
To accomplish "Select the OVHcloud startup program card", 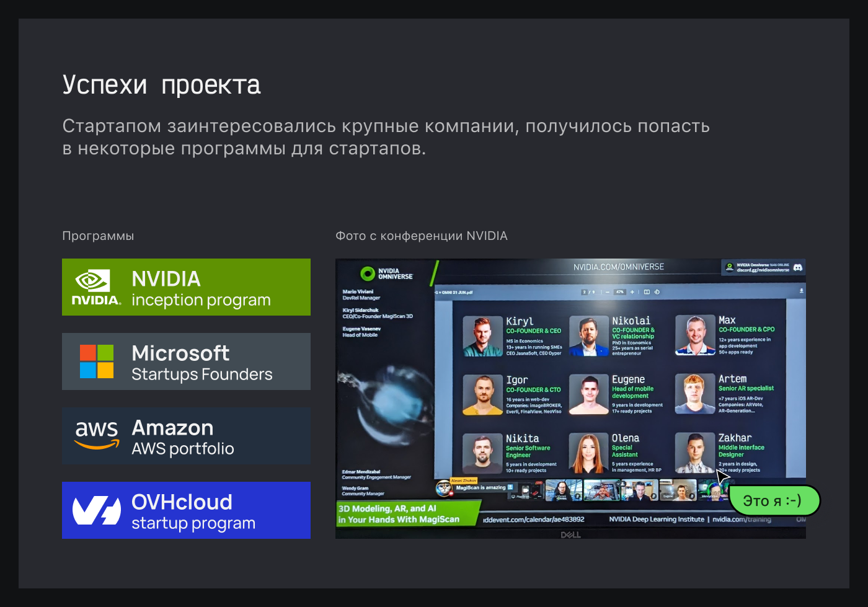I will (186, 510).
